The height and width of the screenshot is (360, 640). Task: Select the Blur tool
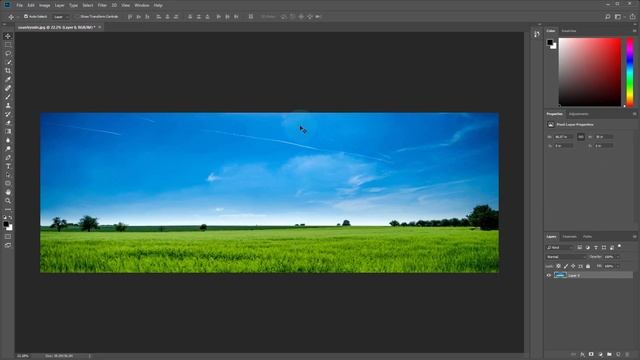tap(8, 140)
